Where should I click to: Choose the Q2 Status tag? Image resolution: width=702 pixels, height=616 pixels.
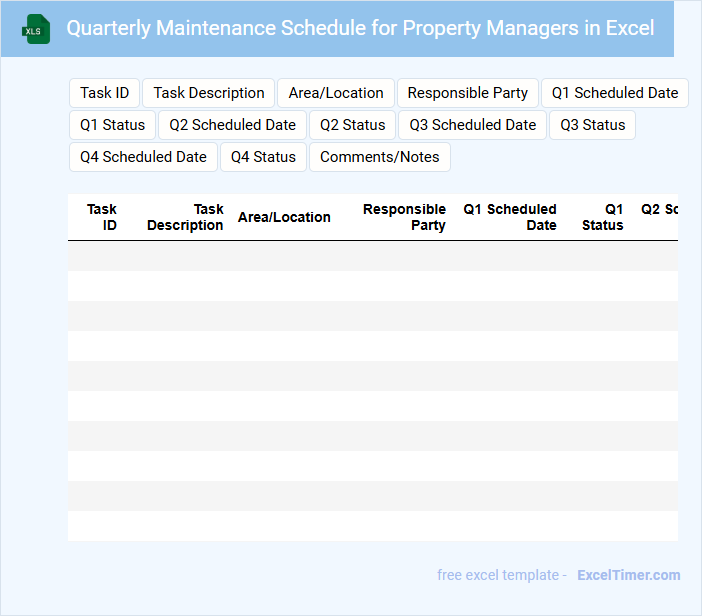[353, 125]
